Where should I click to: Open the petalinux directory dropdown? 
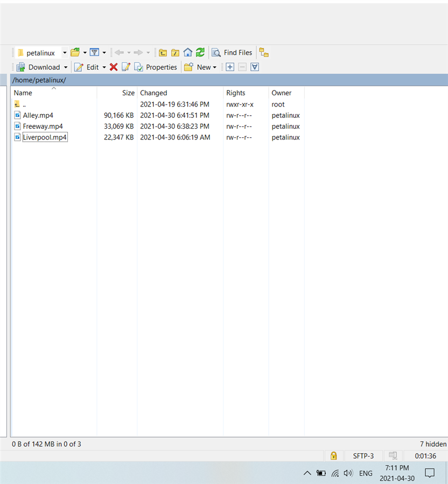[65, 53]
